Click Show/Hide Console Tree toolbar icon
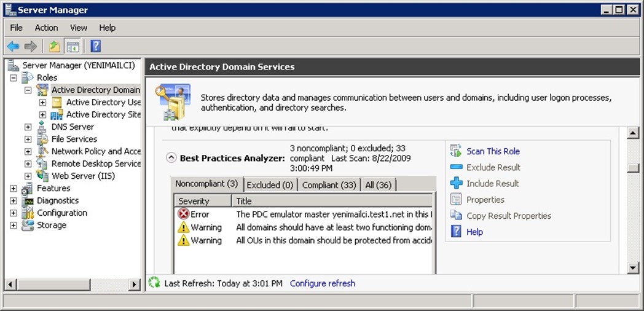Viewport: 644px width, 311px height. coord(73,46)
